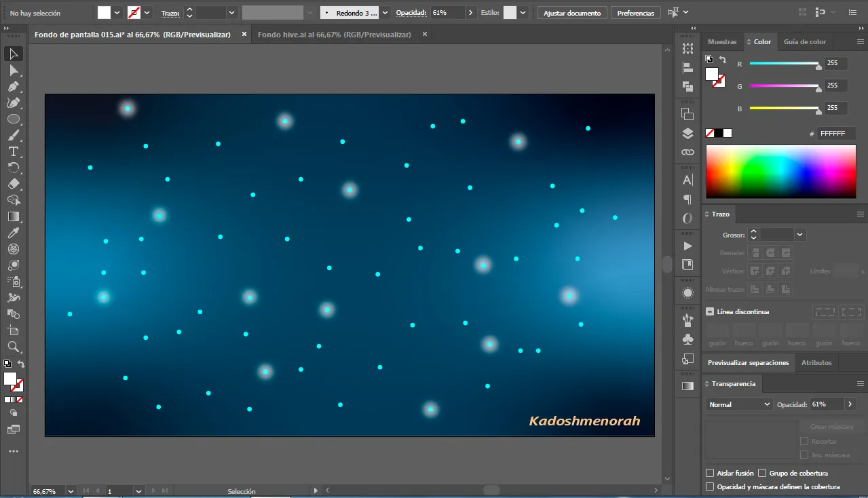Select the Direct Selection tool
This screenshot has width=868, height=498.
[14, 71]
